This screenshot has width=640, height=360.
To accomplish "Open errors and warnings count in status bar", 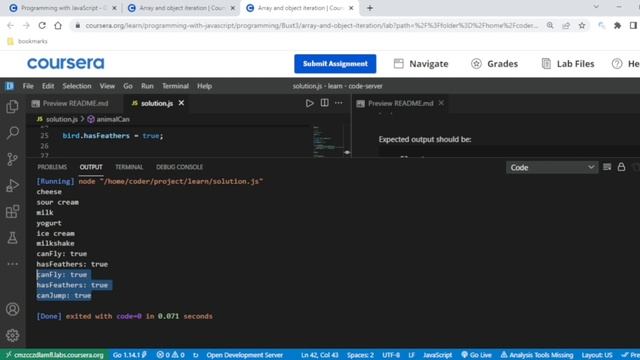I will [171, 355].
